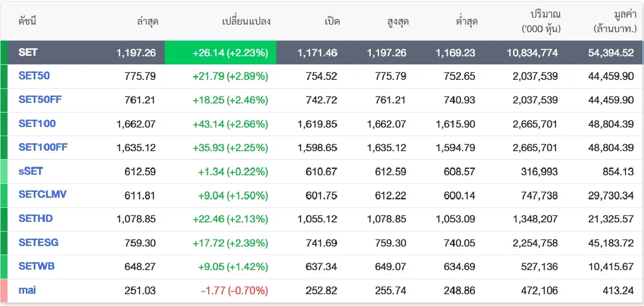Viewport: 644px width, 306px height.
Task: Click the เปิด column header
Action: (x=332, y=22)
